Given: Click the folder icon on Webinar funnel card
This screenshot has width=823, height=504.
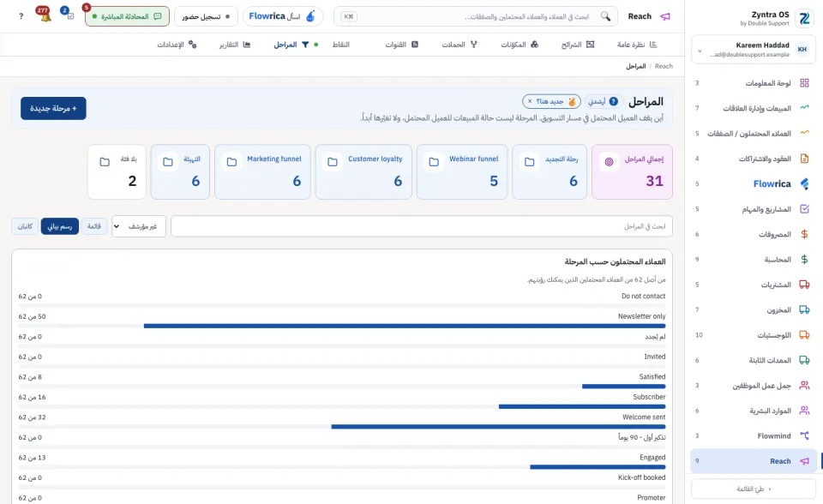Looking at the screenshot, I should pyautogui.click(x=434, y=162).
